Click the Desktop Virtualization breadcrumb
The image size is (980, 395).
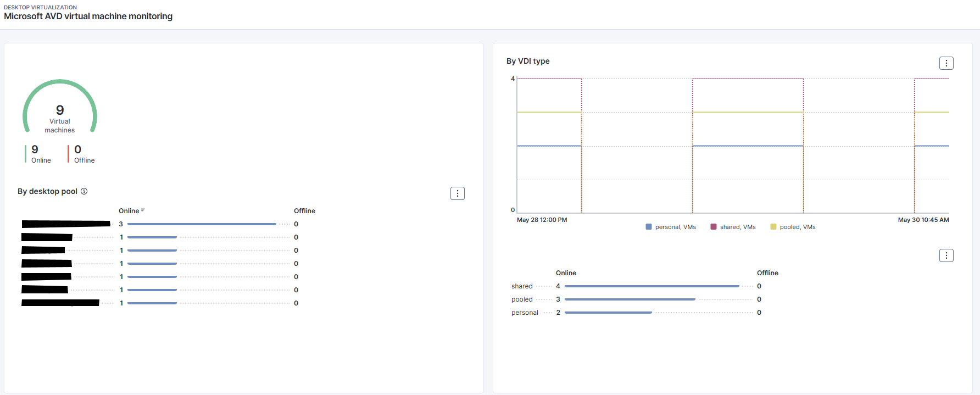click(40, 7)
